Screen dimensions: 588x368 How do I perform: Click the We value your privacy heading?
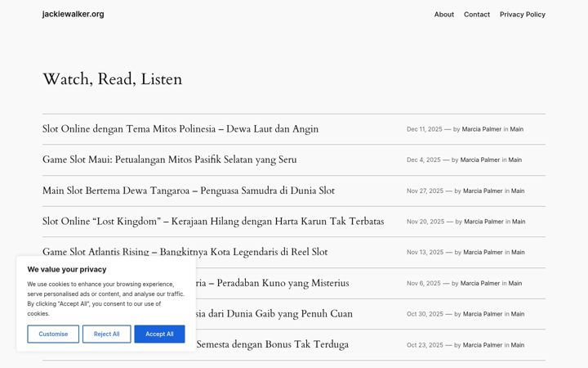pos(67,269)
